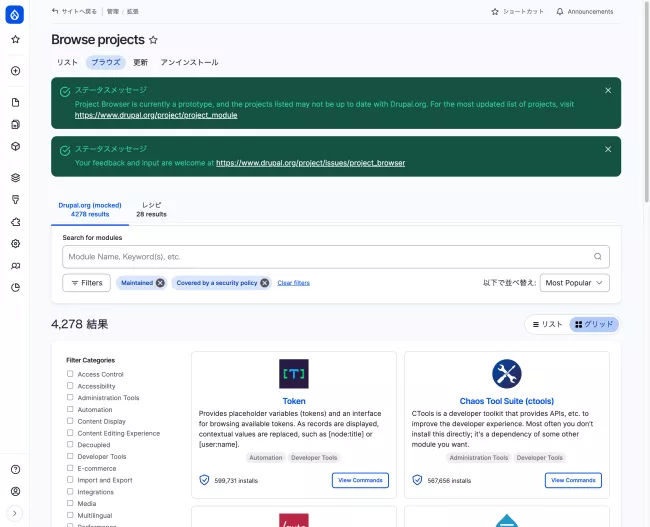650x527 pixels.
Task: Check the Media category
Action: [x=70, y=503]
